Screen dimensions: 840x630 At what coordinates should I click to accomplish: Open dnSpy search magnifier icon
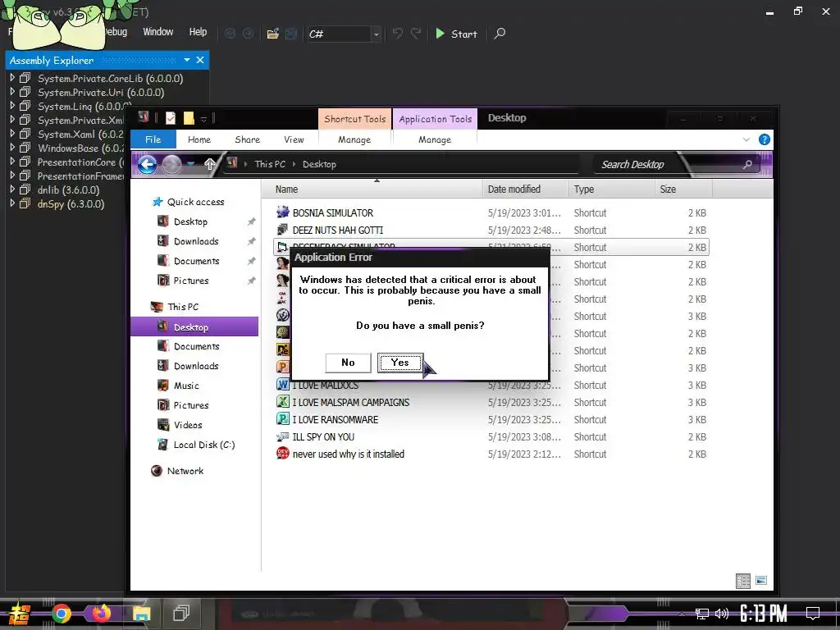point(500,34)
